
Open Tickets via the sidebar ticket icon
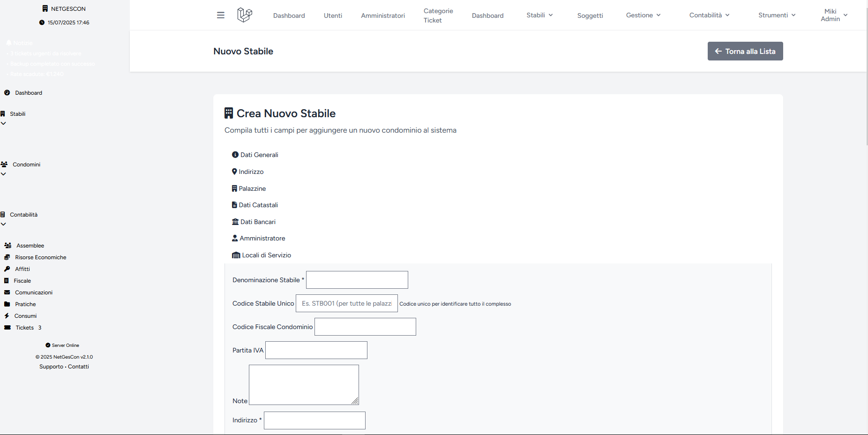tap(7, 328)
